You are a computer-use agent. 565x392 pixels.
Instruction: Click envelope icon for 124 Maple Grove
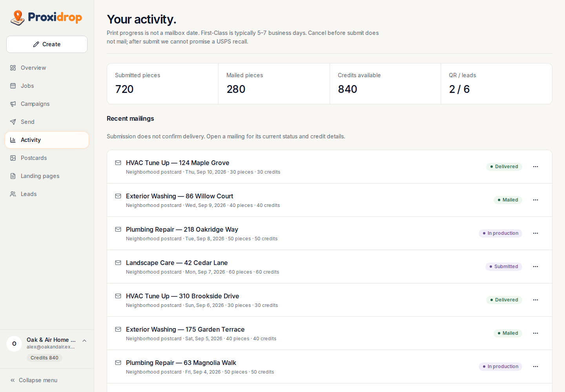click(x=118, y=163)
